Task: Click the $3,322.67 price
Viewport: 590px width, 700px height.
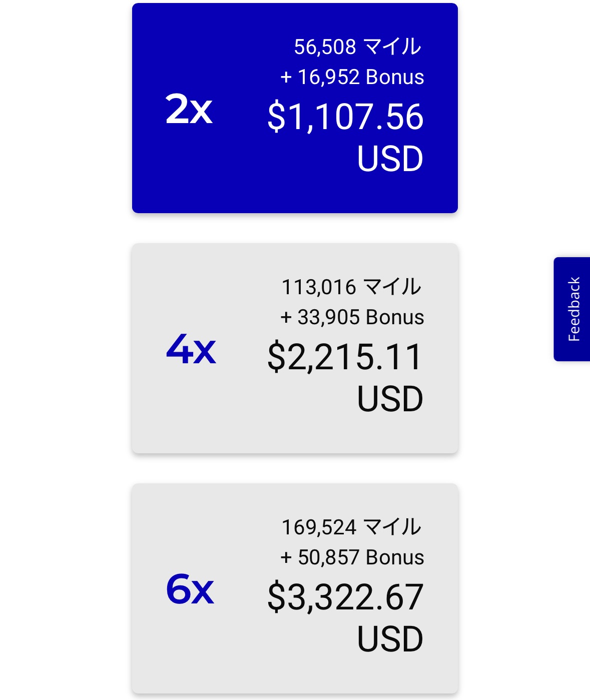Action: coord(345,597)
